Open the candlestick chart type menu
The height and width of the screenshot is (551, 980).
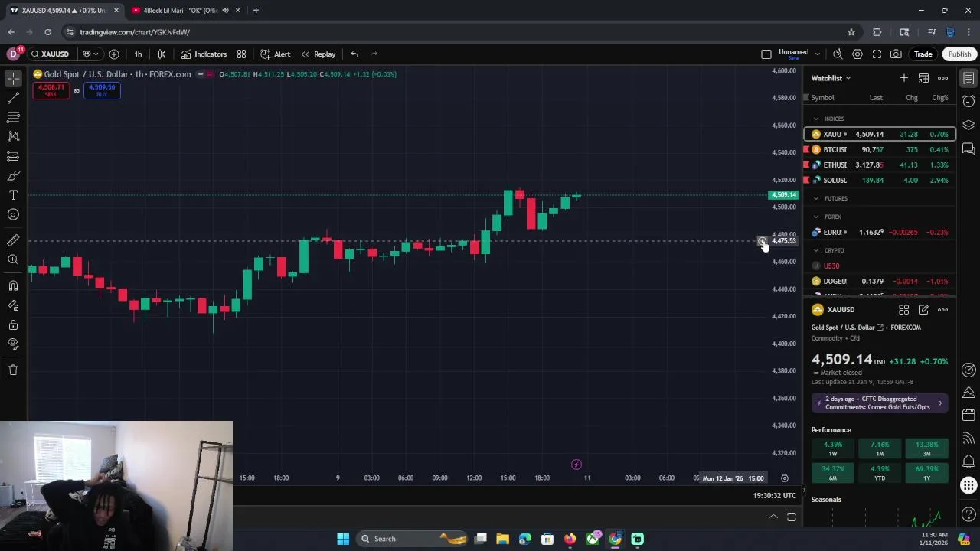(x=162, y=54)
